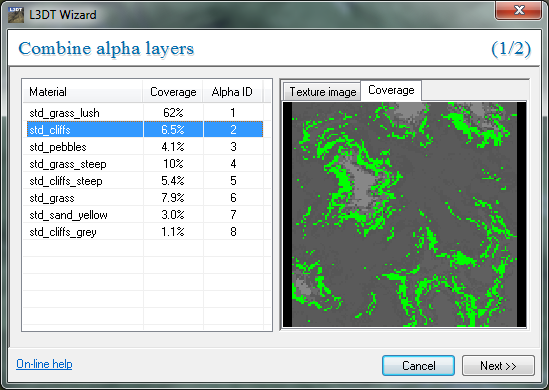Sort list by Coverage column header
The width and height of the screenshot is (549, 390).
tap(173, 92)
